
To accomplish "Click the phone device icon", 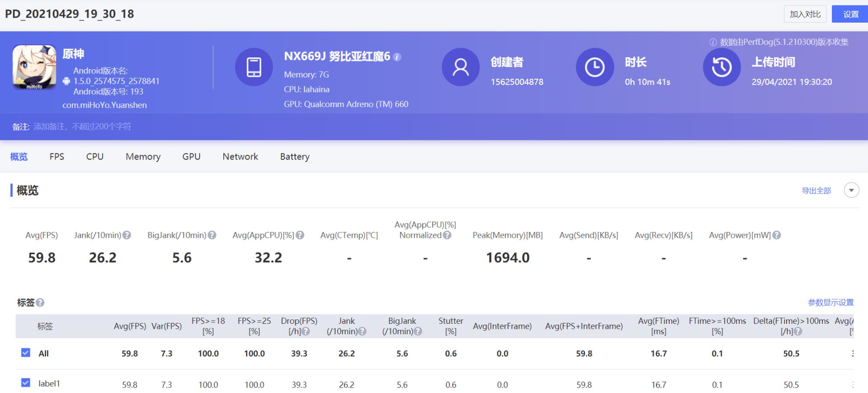I will [254, 67].
